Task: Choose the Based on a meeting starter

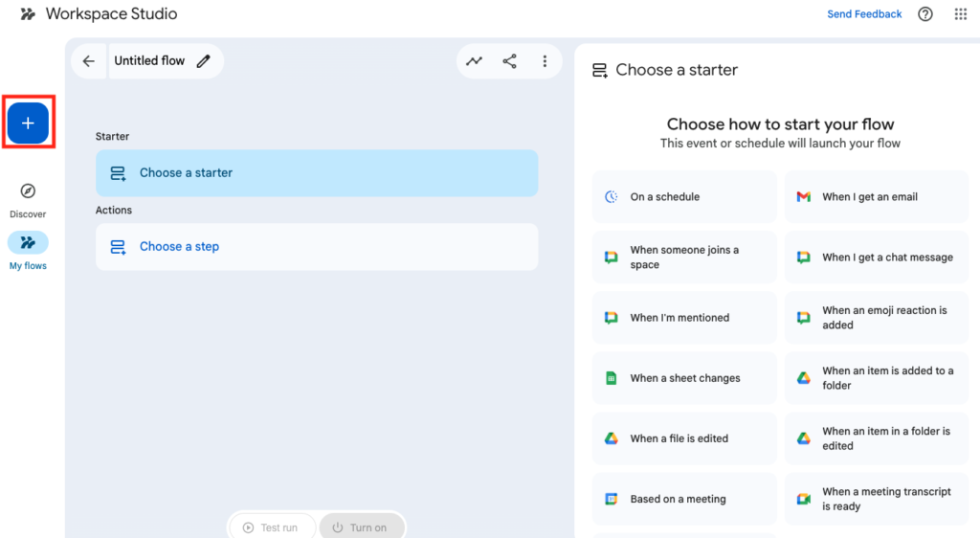Action: (x=683, y=499)
